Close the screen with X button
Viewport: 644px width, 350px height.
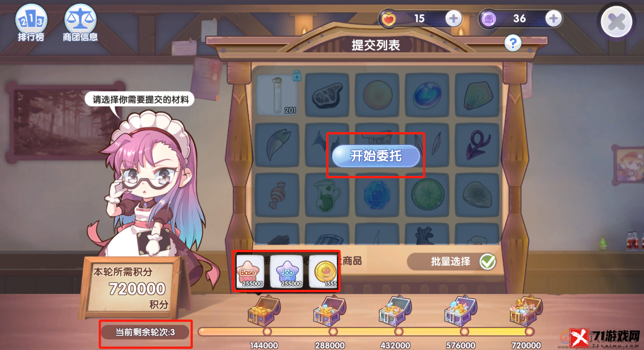(617, 22)
